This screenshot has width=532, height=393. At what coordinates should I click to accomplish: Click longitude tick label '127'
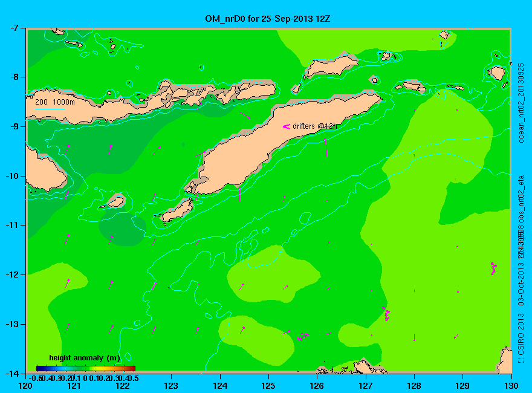[366, 386]
